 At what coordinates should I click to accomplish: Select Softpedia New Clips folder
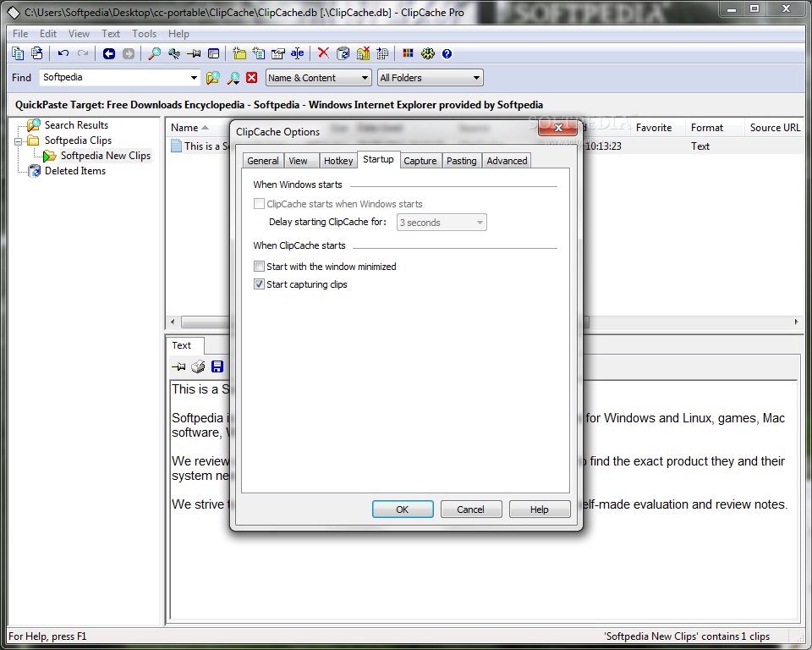pyautogui.click(x=106, y=156)
